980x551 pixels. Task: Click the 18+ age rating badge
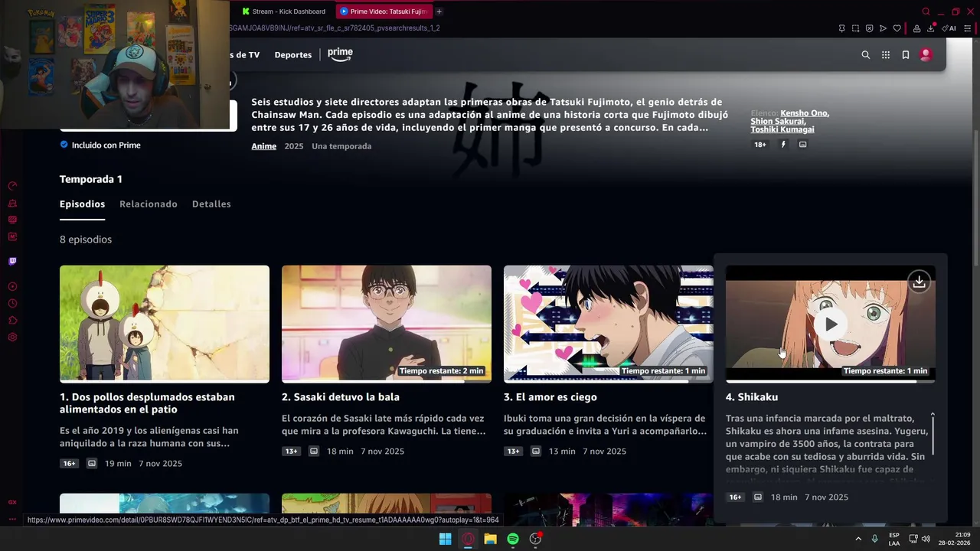pos(760,145)
